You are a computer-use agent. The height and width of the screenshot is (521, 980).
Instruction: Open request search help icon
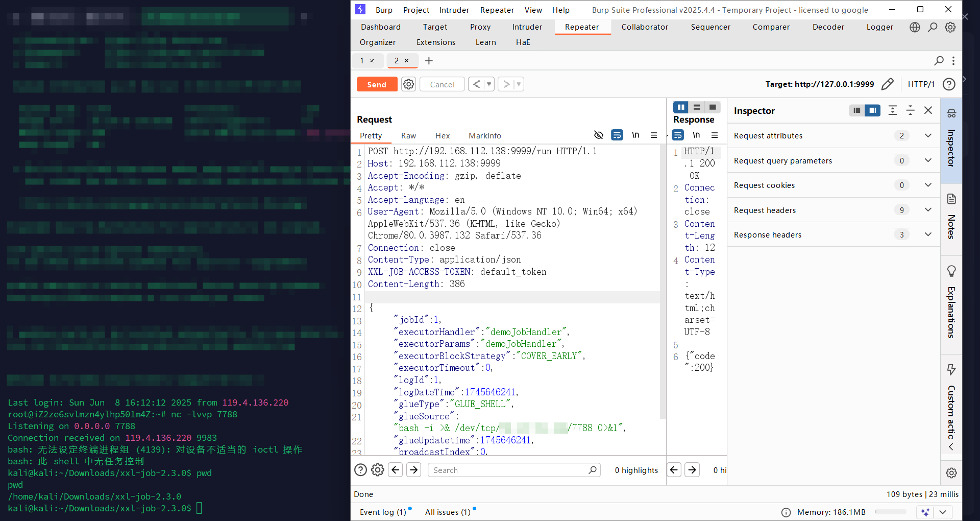pos(360,470)
